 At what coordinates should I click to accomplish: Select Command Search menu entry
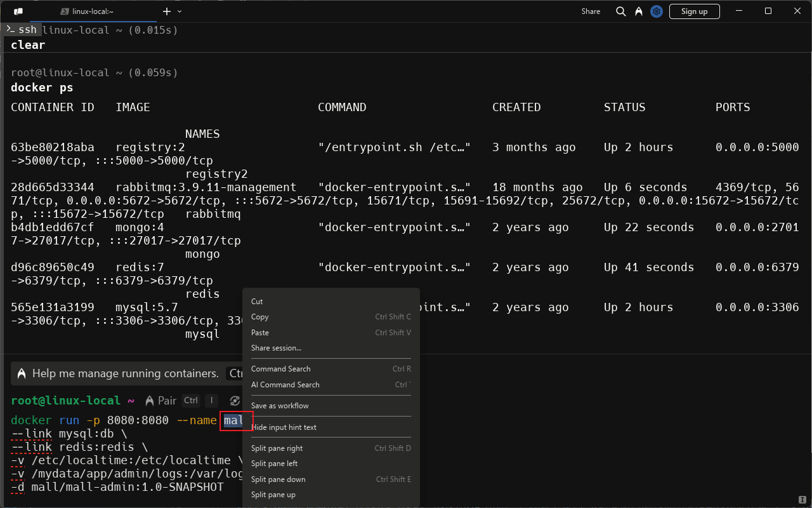point(280,369)
